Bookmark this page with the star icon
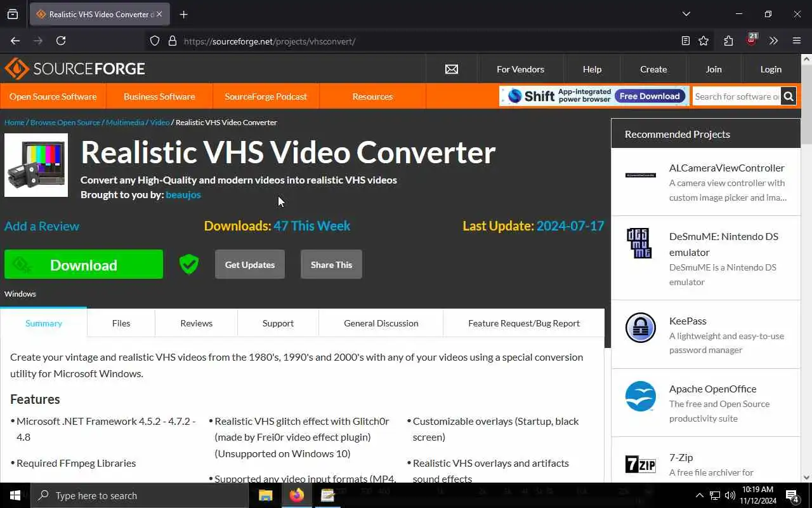The height and width of the screenshot is (508, 812). 704,41
